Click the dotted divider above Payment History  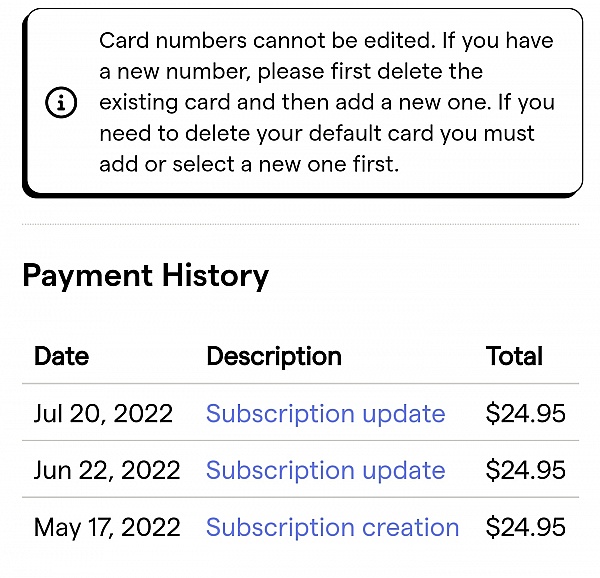point(300,223)
